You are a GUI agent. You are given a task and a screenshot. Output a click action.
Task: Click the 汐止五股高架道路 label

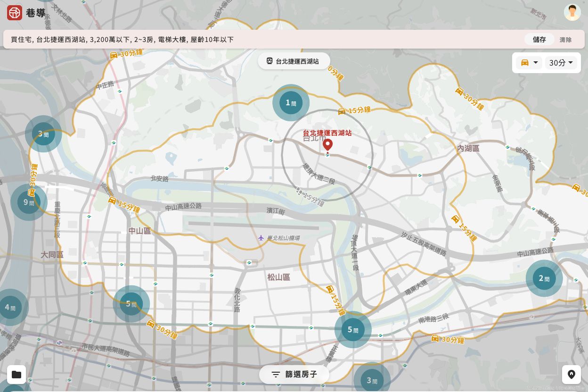[424, 243]
